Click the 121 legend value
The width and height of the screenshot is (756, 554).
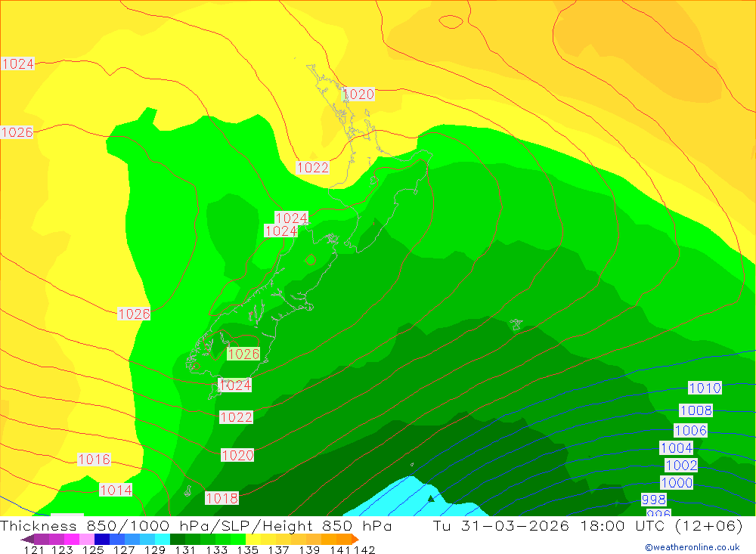click(34, 549)
